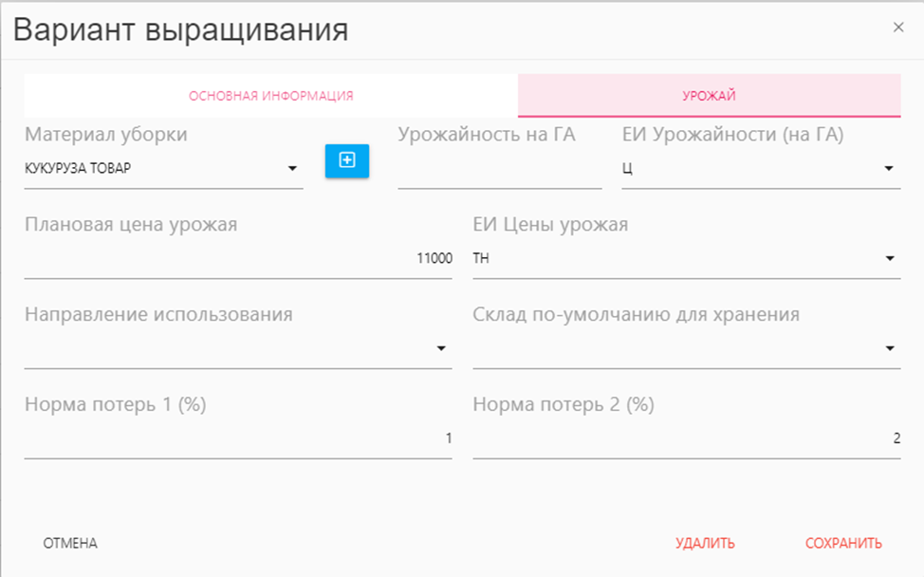Expand the ЕИ Урожайности (на ГА) dropdown

pyautogui.click(x=889, y=170)
